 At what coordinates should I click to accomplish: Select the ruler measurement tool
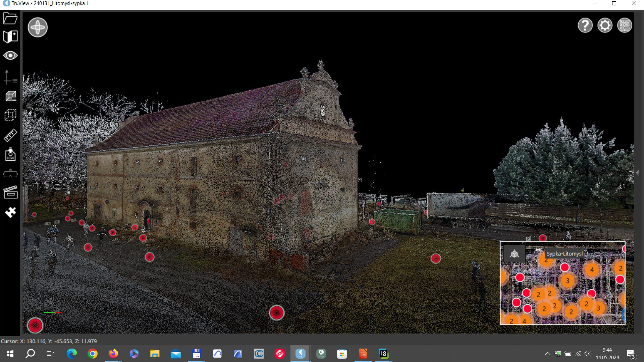coord(10,135)
